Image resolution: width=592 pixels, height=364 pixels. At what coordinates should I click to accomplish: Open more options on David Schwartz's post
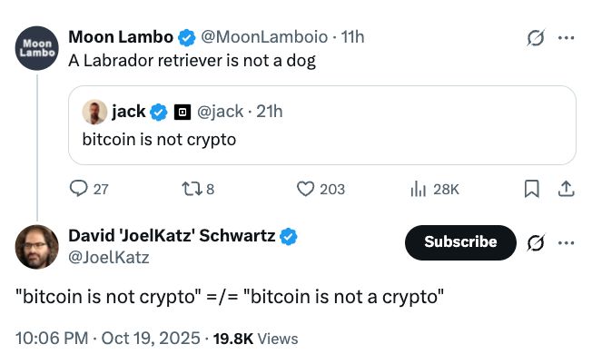coord(567,242)
